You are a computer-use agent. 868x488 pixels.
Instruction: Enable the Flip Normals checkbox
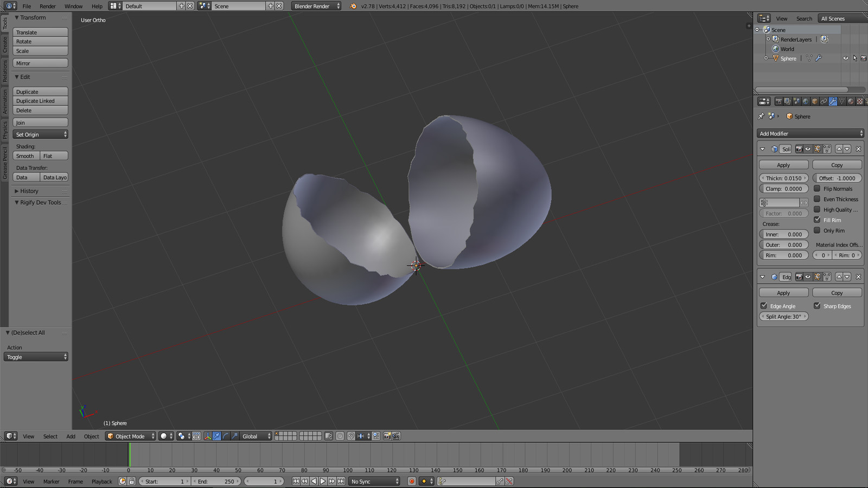coord(818,189)
